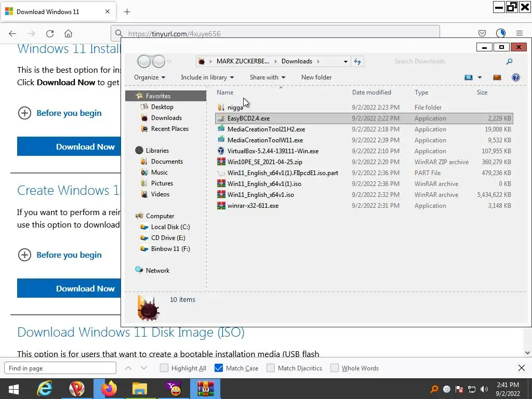This screenshot has height=399, width=532.
Task: Click the lower Download Now button
Action: (x=69, y=288)
